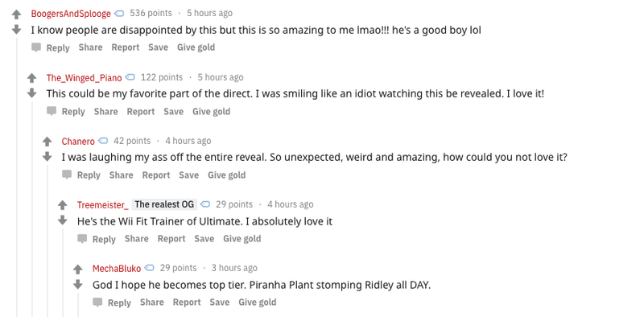The image size is (644, 317).
Task: Give gold to MechaBluko's comment
Action: tap(258, 303)
